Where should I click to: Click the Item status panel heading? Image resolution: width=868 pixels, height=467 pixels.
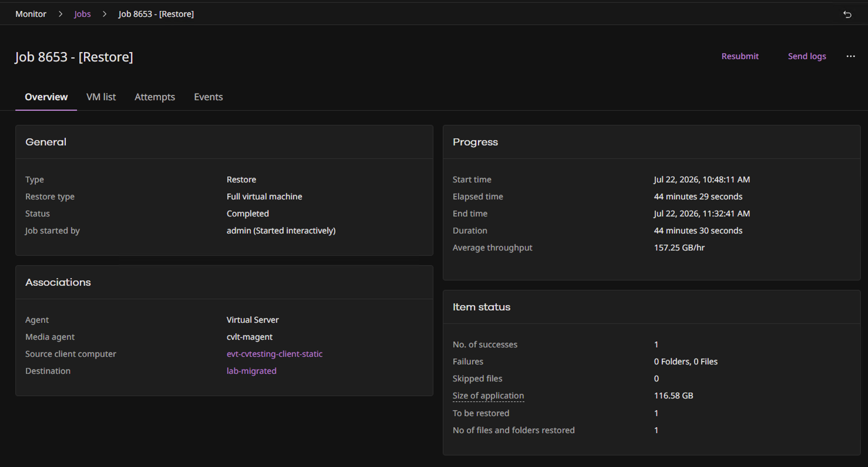[481, 307]
